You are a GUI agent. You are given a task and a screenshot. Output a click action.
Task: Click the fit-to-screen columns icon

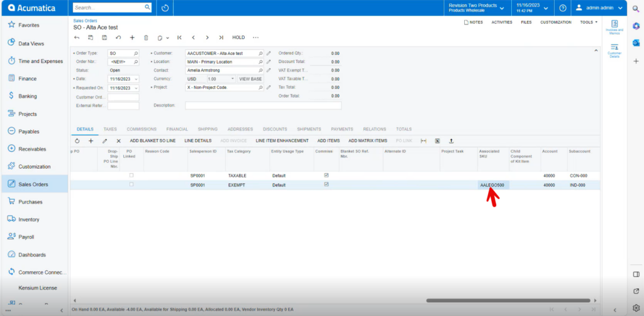pos(423,140)
